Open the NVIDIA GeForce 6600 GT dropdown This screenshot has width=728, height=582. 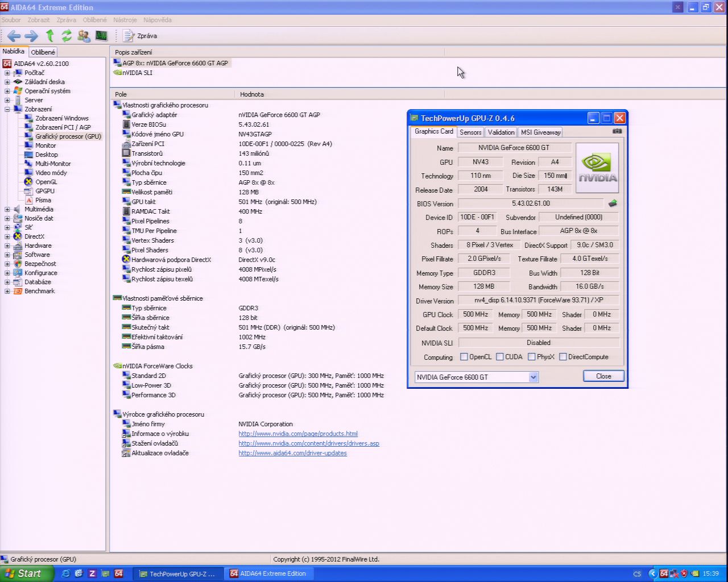[x=476, y=377]
